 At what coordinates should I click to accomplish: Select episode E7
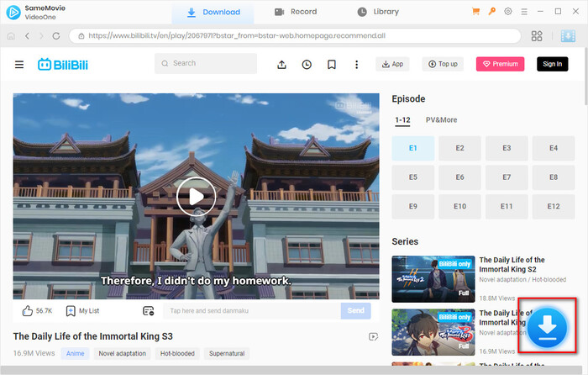507,177
